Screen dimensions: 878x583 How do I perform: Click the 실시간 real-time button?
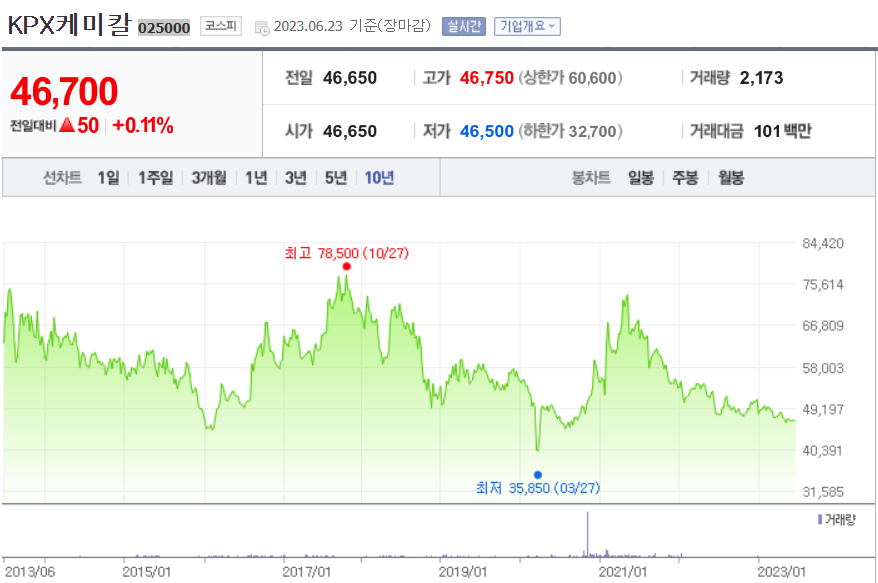click(464, 26)
